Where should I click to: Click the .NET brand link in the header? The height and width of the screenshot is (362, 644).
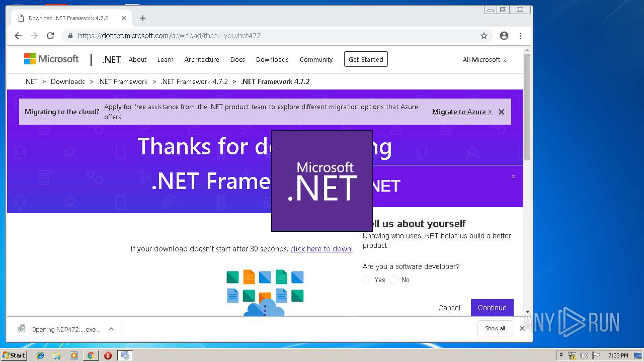pos(111,59)
